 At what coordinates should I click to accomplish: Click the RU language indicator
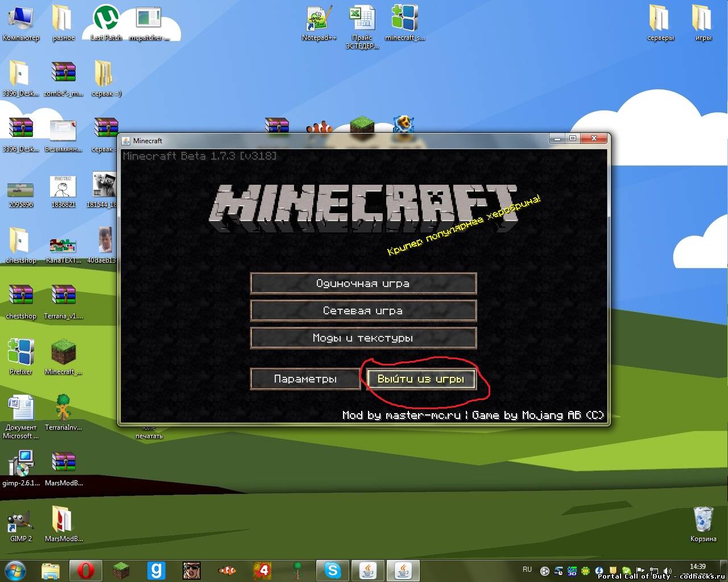(527, 569)
